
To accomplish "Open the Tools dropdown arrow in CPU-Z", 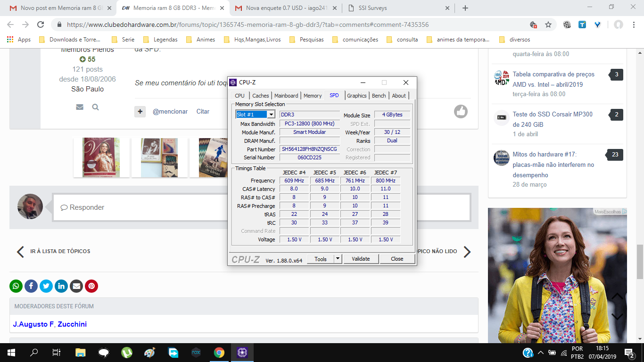I will tap(337, 259).
